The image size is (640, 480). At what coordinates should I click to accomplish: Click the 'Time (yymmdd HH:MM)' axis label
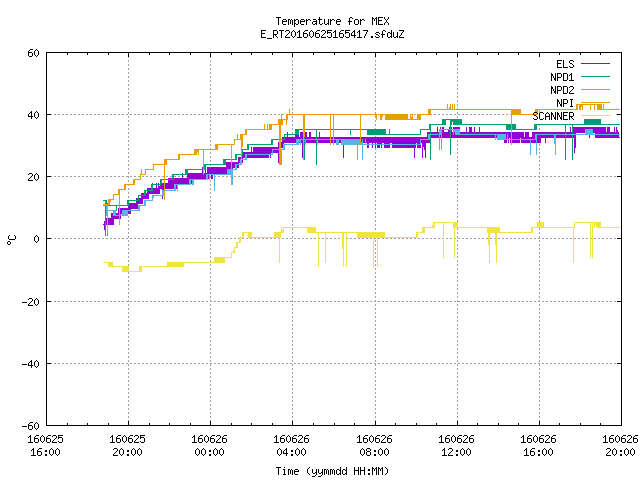click(x=332, y=471)
